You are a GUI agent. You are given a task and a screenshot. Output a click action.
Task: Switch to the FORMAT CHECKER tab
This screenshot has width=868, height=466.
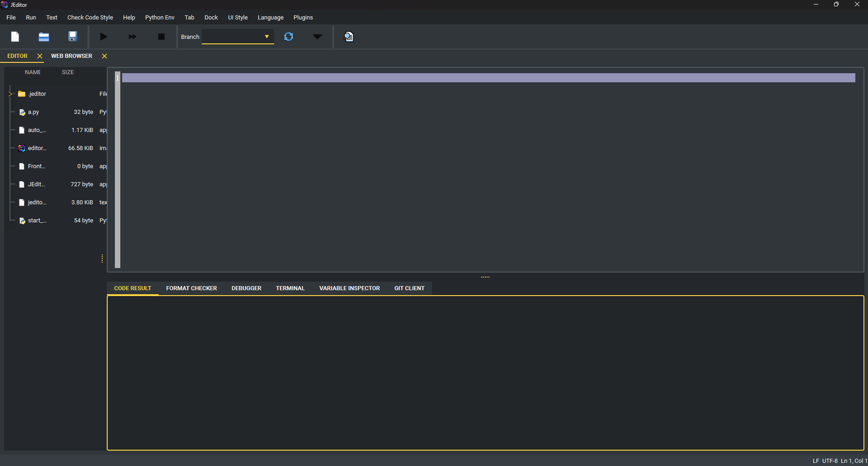point(191,288)
